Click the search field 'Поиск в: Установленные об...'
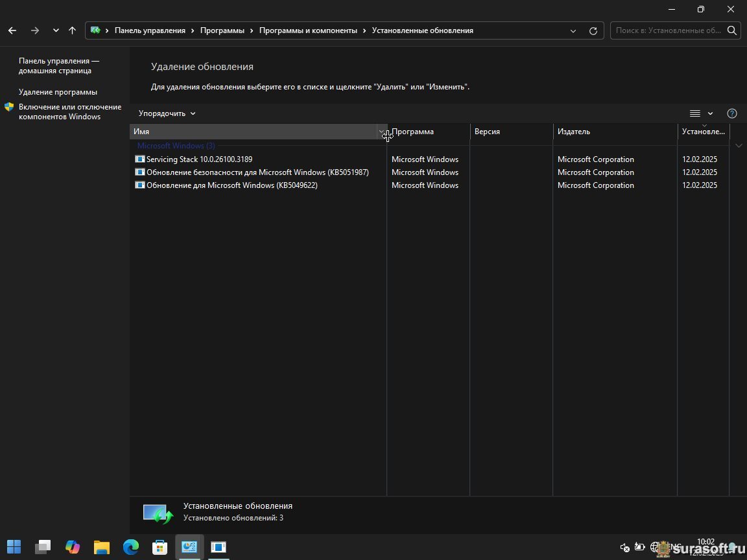The height and width of the screenshot is (560, 747). tap(668, 30)
